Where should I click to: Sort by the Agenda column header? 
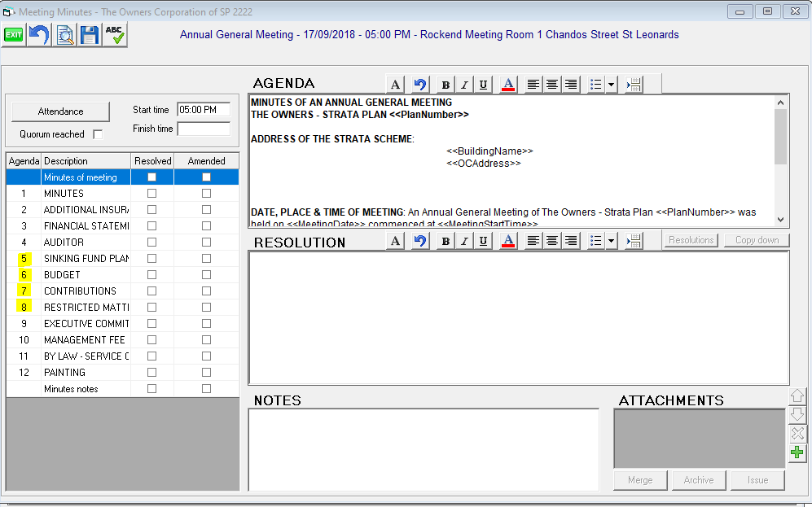(24, 161)
